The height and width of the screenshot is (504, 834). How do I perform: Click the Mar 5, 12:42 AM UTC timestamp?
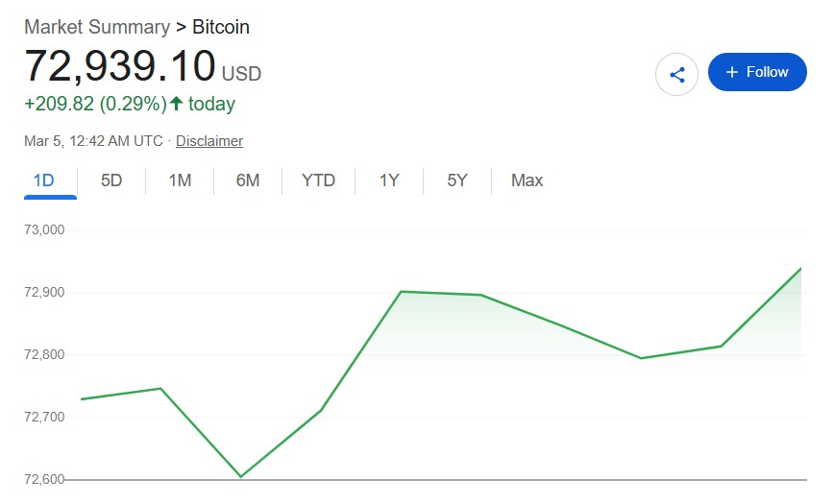pyautogui.click(x=93, y=141)
